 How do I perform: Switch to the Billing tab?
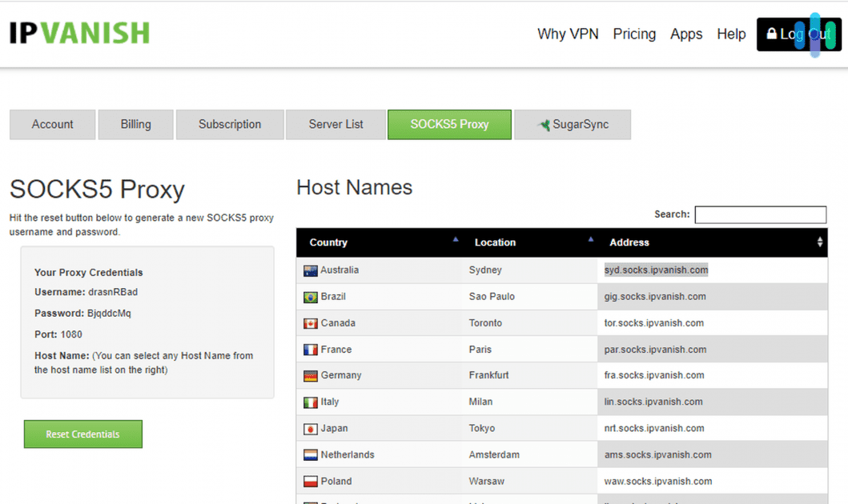[x=135, y=124]
